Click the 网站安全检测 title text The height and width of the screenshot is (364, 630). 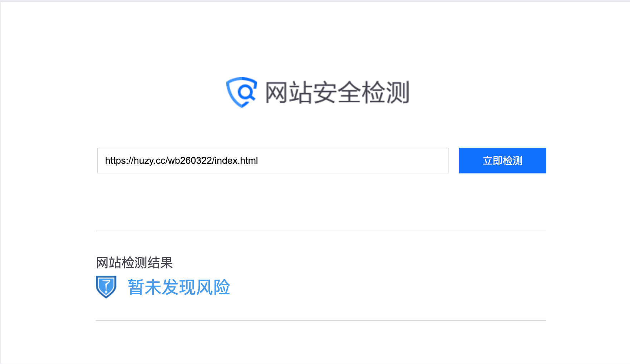[x=337, y=93]
